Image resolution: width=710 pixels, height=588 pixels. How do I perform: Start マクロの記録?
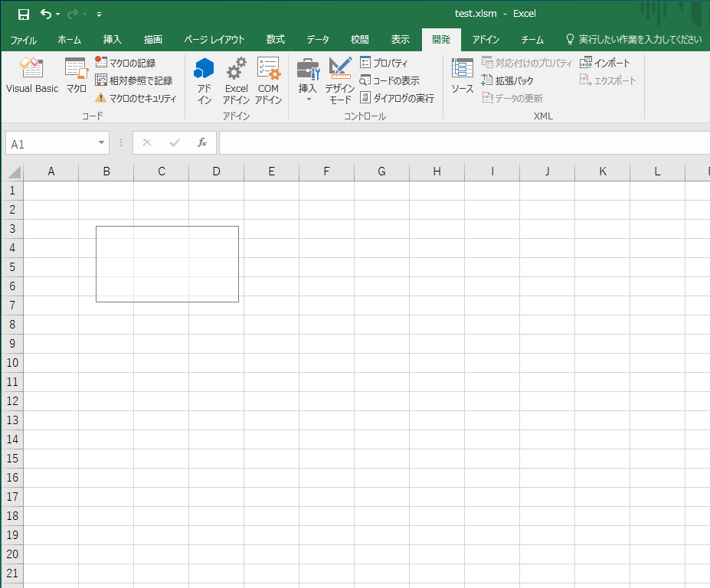pos(126,63)
